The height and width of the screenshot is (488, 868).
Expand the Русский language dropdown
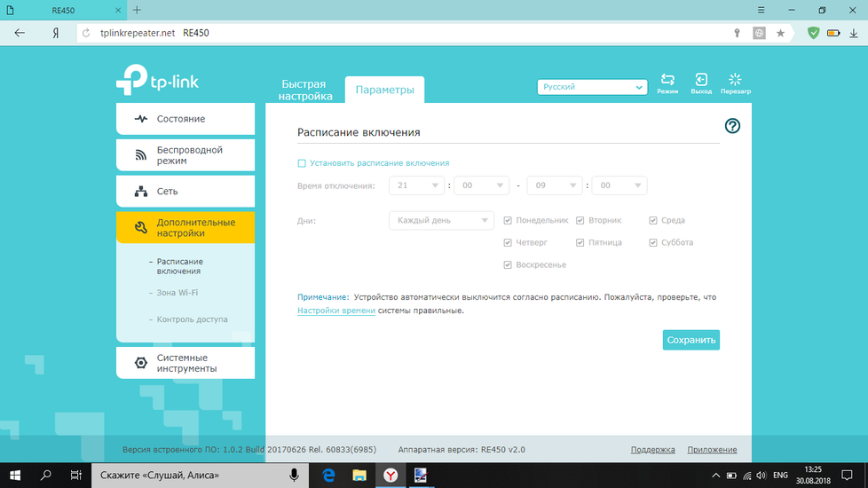[x=592, y=87]
